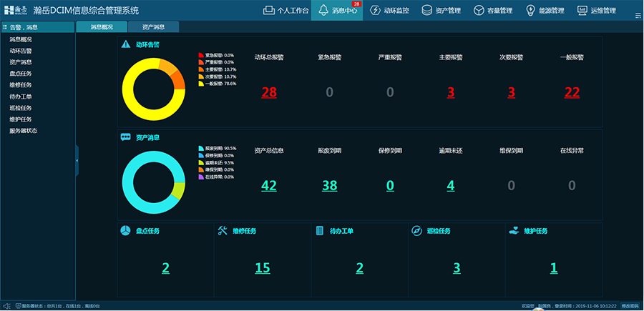644x311 pixels.
Task: Click the 消息中心 bell icon
Action: point(323,11)
